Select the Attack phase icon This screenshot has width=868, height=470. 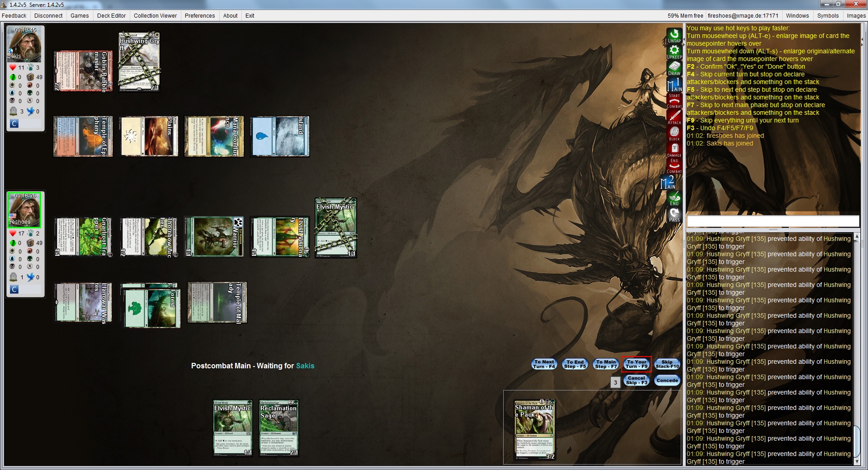pyautogui.click(x=674, y=117)
